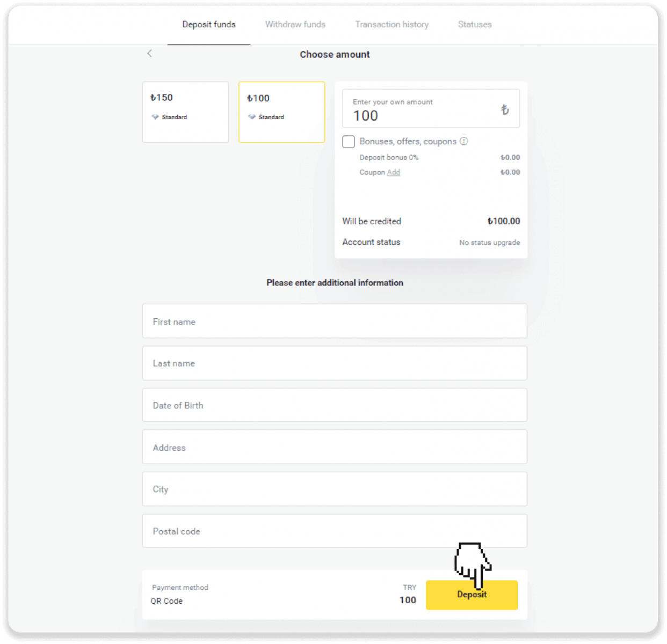The height and width of the screenshot is (644, 667).
Task: Click the Please enter additional information heading
Action: [x=335, y=283]
